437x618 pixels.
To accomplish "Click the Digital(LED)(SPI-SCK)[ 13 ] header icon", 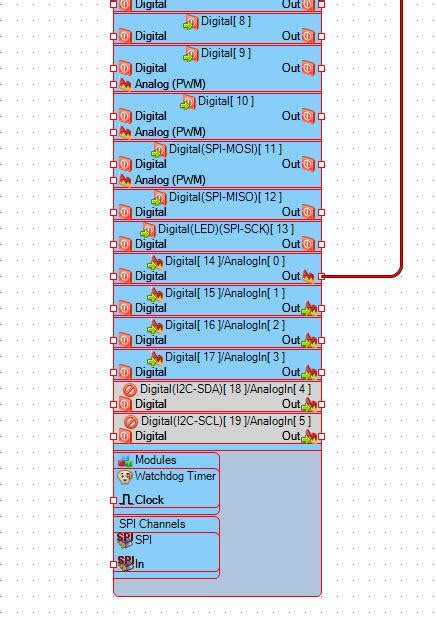I will point(148,230).
